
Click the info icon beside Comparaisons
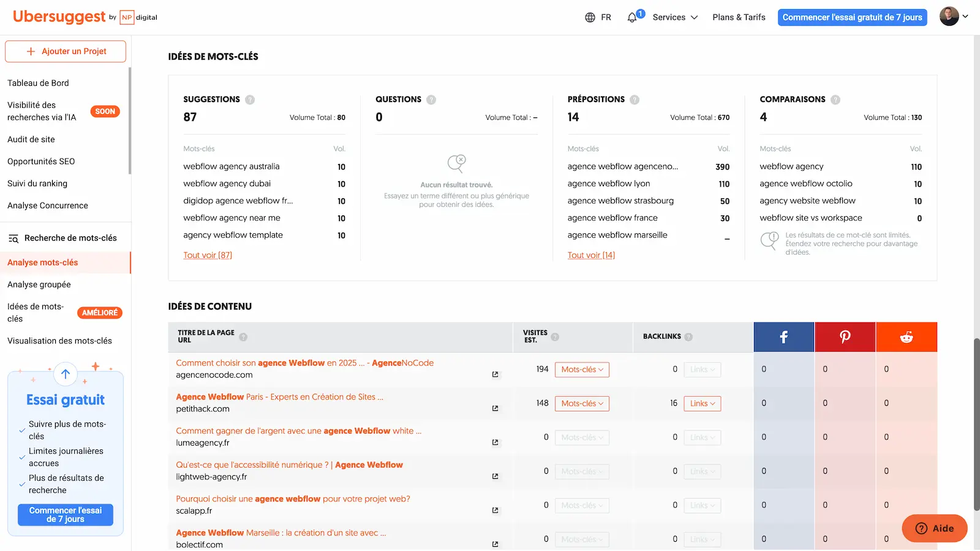click(835, 100)
